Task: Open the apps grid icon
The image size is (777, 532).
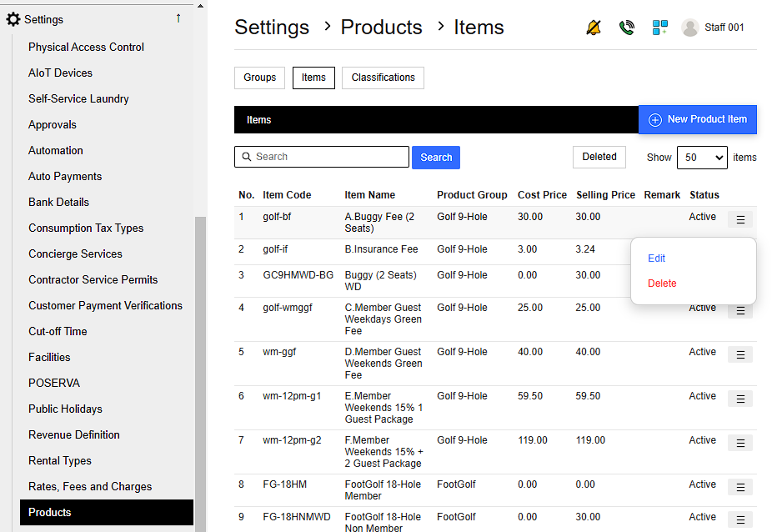Action: (659, 28)
